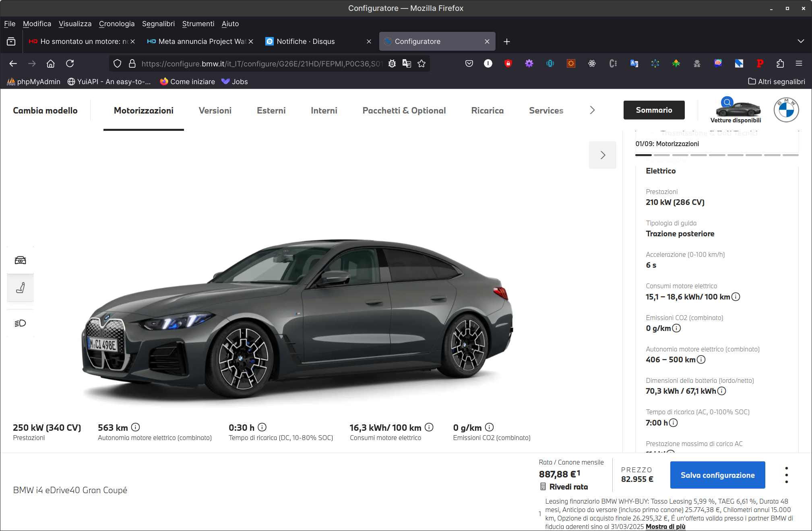Go to Firefox home page
This screenshot has width=812, height=531.
[51, 64]
